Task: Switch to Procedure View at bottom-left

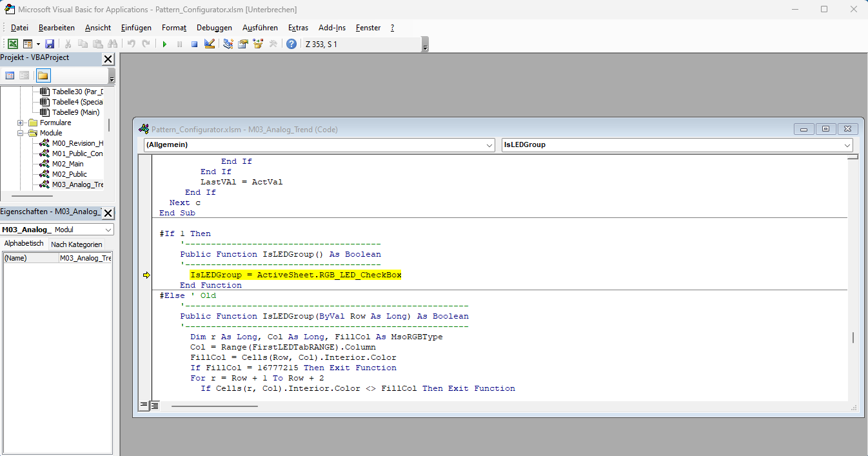Action: (144, 405)
